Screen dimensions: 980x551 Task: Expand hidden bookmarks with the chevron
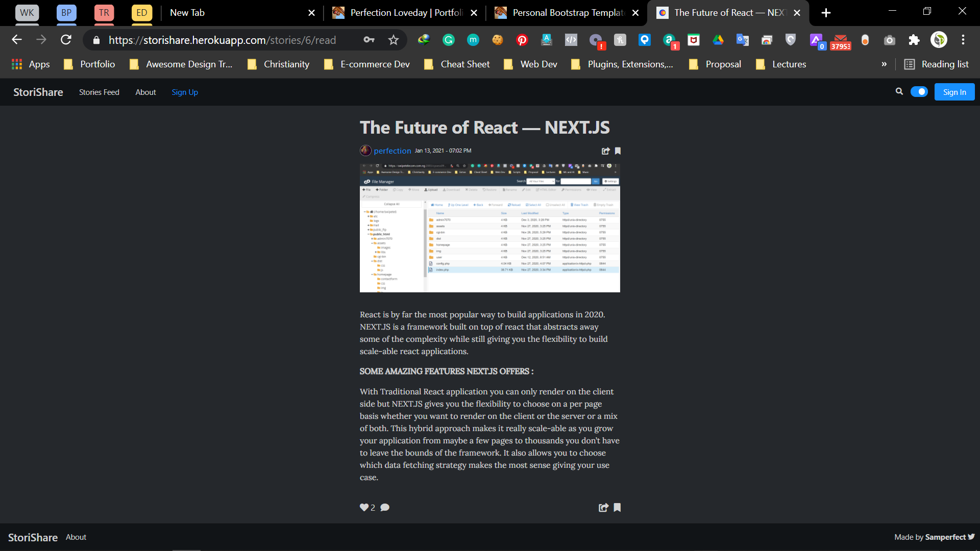(x=884, y=64)
